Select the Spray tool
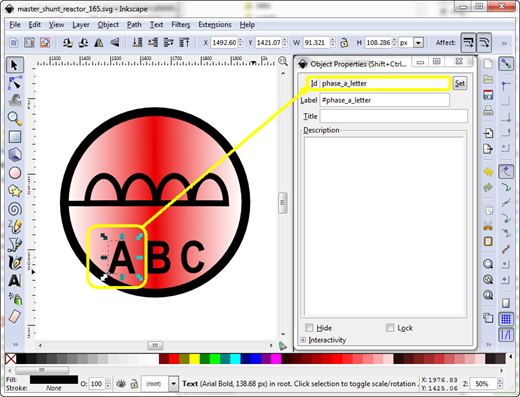 [14, 299]
